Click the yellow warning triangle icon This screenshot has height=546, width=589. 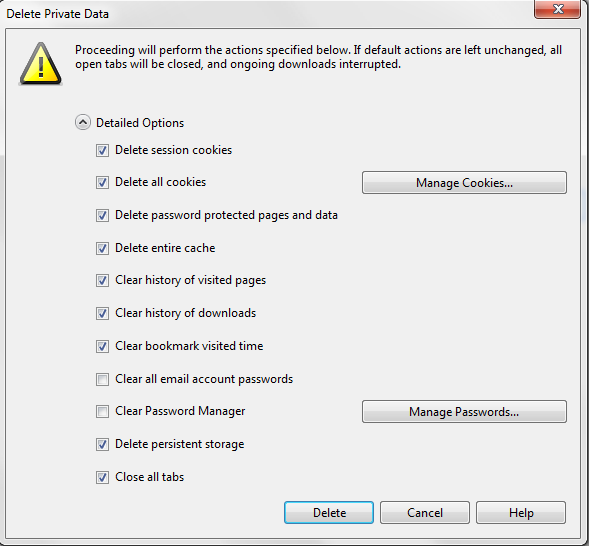[41, 64]
